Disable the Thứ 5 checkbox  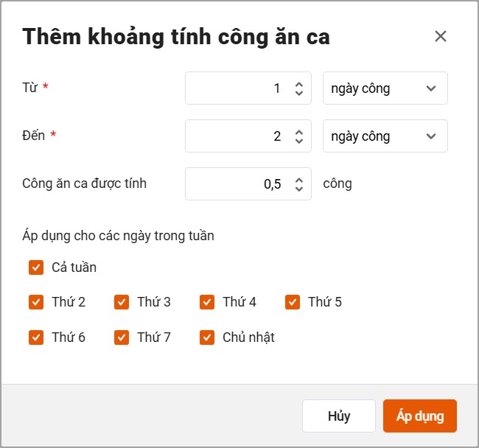pos(293,302)
